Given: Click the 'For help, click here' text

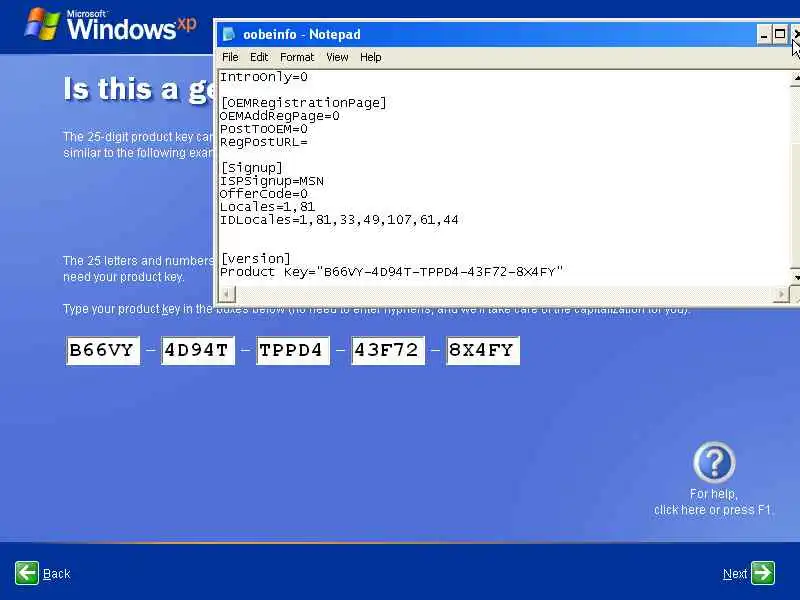Looking at the screenshot, I should (713, 502).
